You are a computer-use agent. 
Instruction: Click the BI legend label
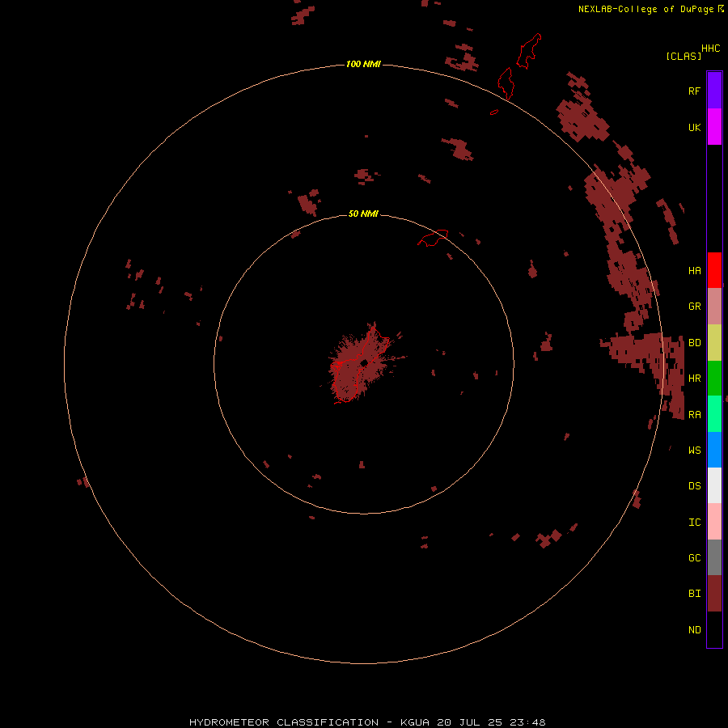click(694, 594)
